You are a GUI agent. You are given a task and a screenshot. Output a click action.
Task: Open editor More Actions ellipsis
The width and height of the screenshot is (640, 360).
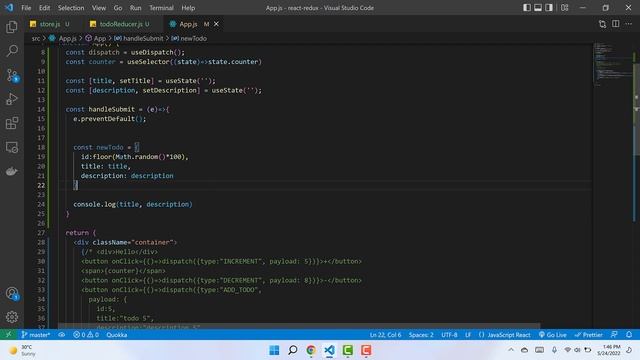point(629,24)
